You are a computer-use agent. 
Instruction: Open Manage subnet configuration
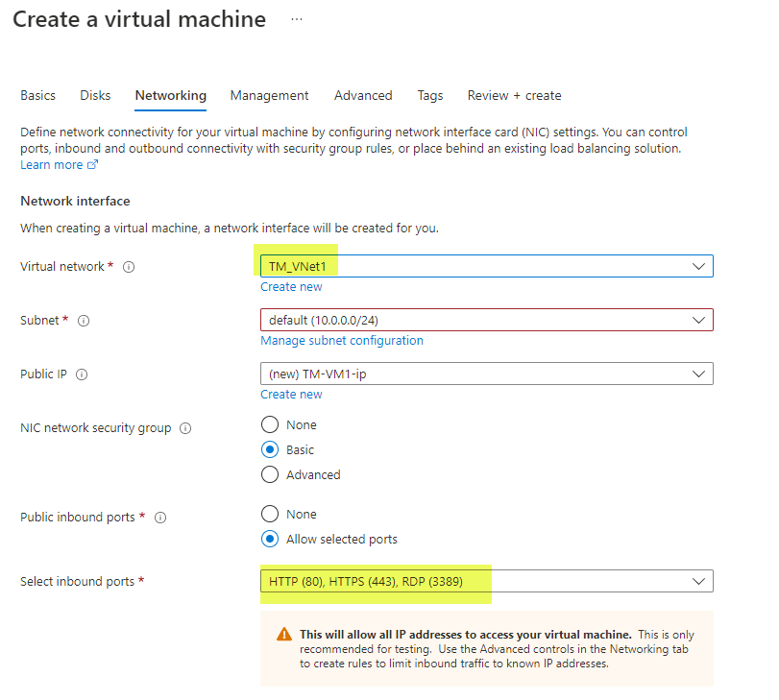[342, 340]
